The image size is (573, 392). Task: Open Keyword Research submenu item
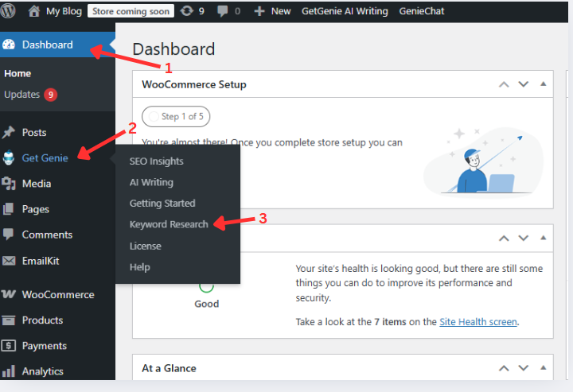coord(169,224)
